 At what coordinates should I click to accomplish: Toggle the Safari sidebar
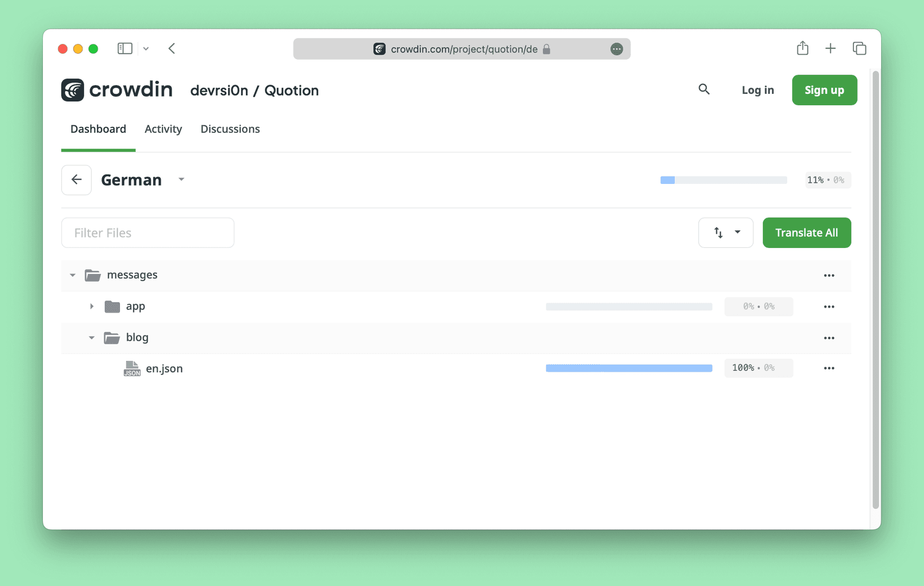point(125,48)
